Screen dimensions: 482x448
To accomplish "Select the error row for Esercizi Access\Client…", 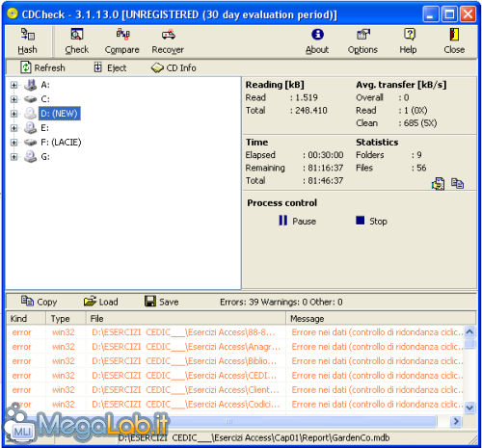I will coord(235,390).
